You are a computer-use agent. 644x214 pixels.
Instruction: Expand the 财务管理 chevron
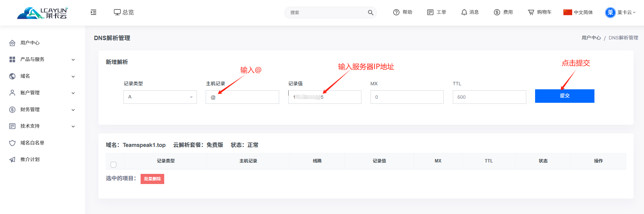click(73, 110)
